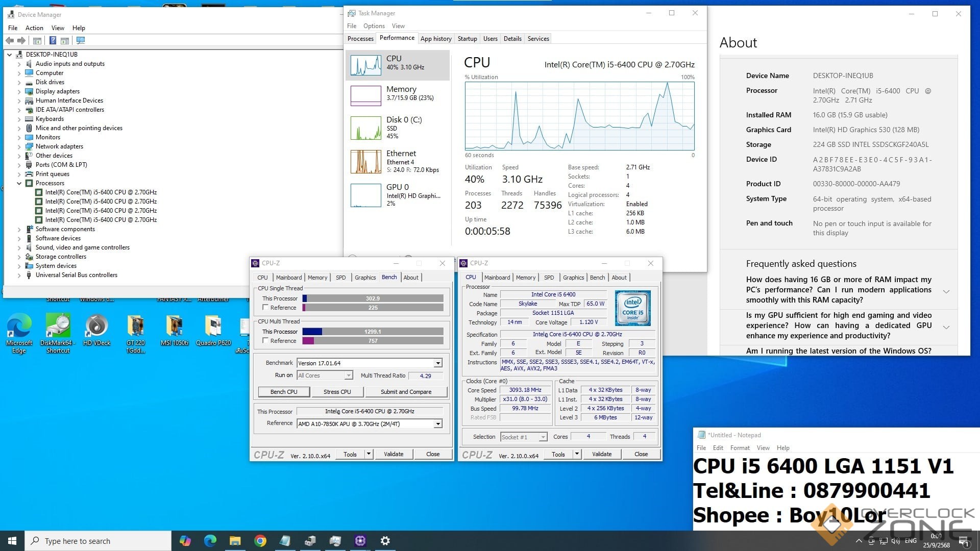Image resolution: width=980 pixels, height=551 pixels.
Task: Enable the CPU Single Thread Reference checkbox
Action: [x=265, y=308]
